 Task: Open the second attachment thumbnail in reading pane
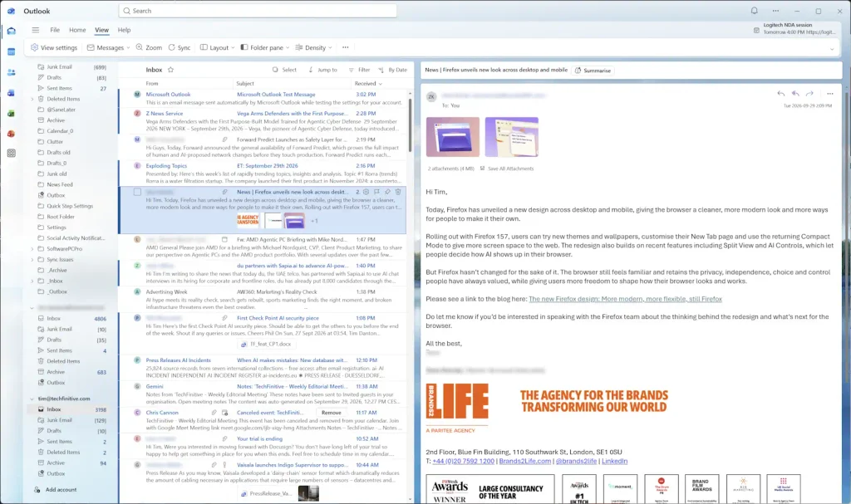point(512,137)
